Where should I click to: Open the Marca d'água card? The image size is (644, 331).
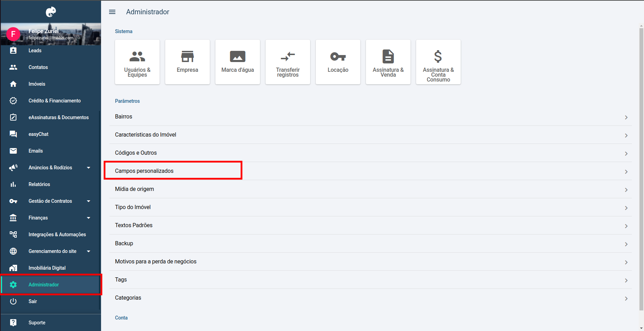(238, 62)
